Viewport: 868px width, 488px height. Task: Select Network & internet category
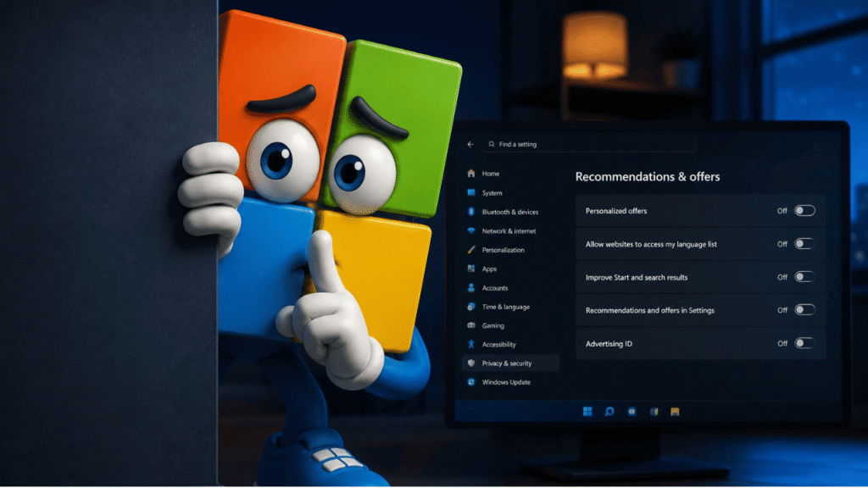tap(509, 231)
